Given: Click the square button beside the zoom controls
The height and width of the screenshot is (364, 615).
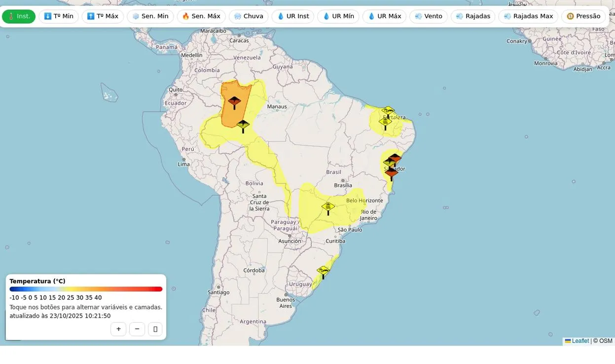Looking at the screenshot, I should (155, 329).
